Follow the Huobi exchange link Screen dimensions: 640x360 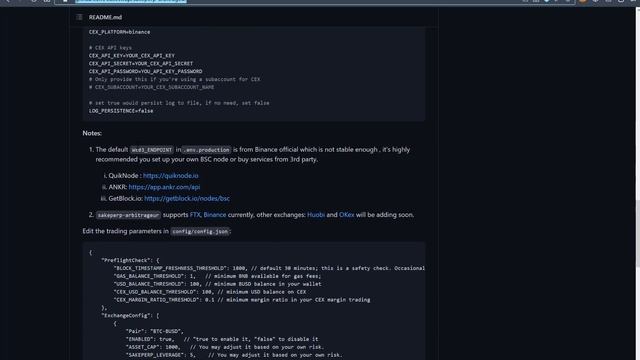[x=316, y=215]
